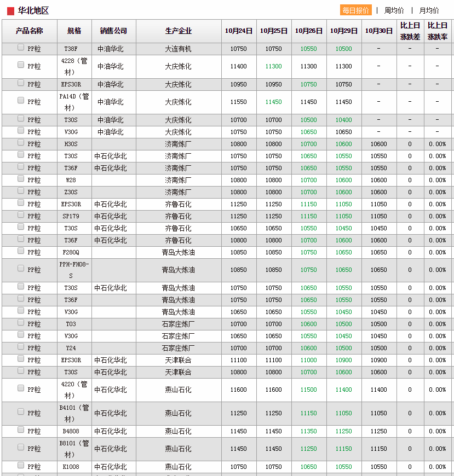Click 10月30日 price 10900 for 天津联合 EPS30R
This screenshot has width=454, height=476.
(378, 361)
